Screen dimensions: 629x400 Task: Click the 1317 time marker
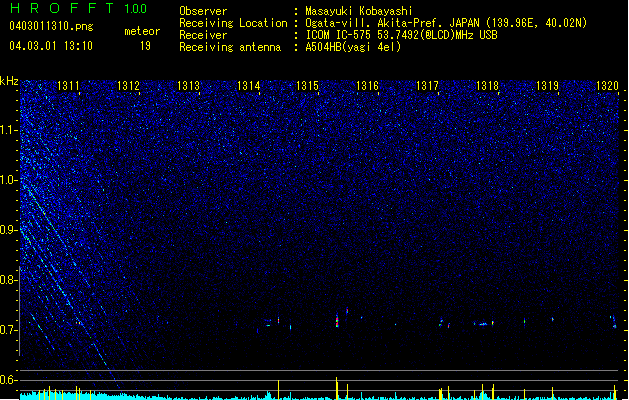click(427, 86)
